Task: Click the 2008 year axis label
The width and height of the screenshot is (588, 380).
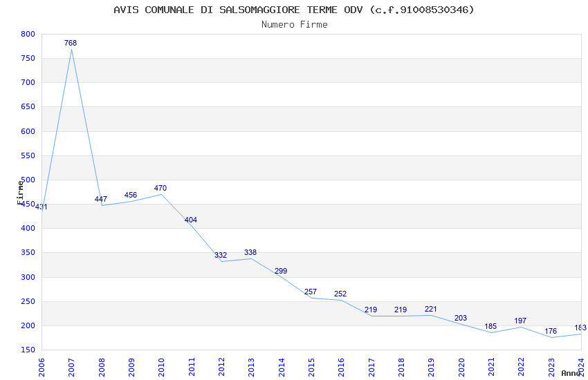Action: (102, 368)
